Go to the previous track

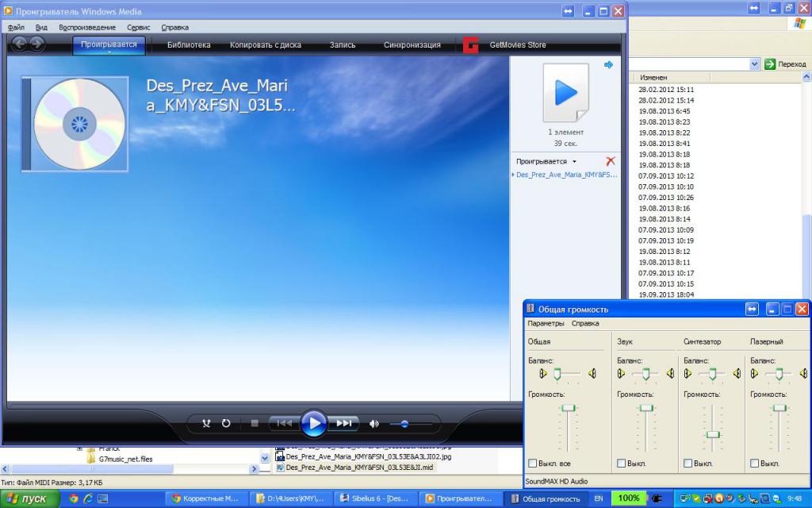[284, 424]
